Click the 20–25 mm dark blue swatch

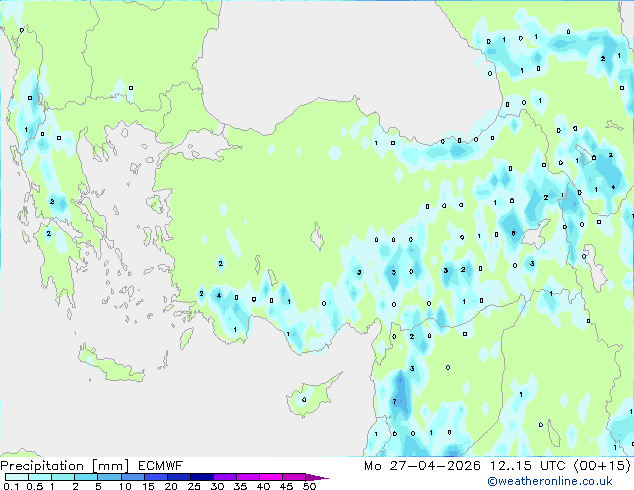178,477
